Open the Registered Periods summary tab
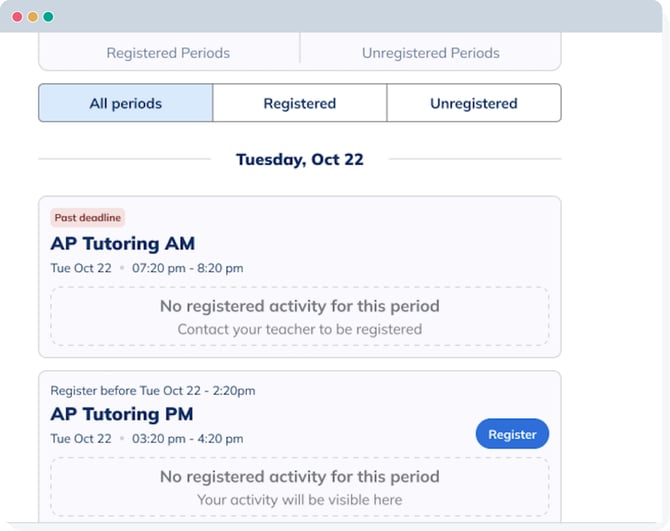 coord(168,53)
